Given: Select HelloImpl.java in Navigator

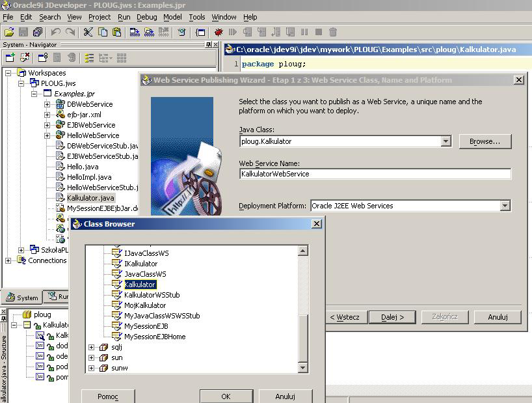Looking at the screenshot, I should [x=89, y=177].
